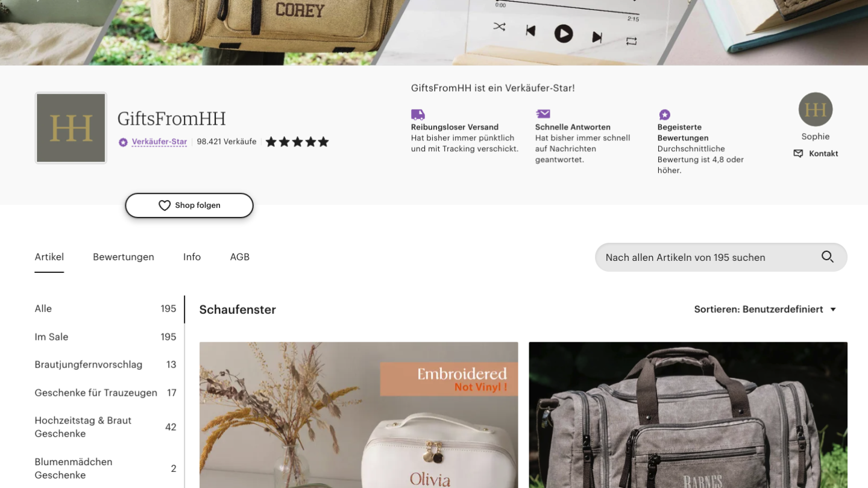Image resolution: width=868 pixels, height=488 pixels.
Task: Open the Olivia embroidered bag thumbnail
Action: (x=359, y=415)
